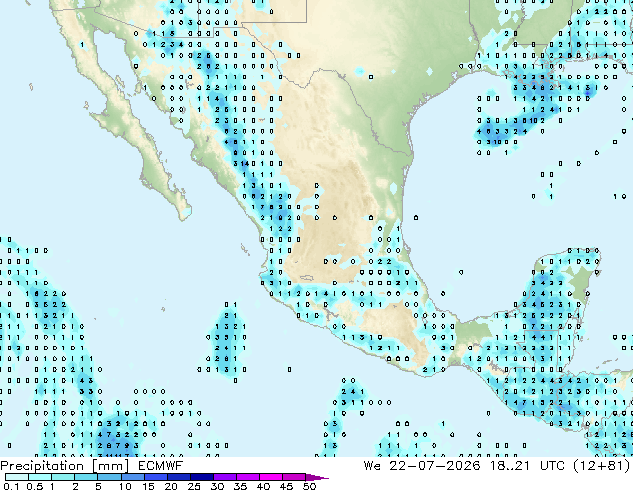Select the 20–25 mm legend swatch
Viewport: 634px width, 490px height.
click(179, 477)
